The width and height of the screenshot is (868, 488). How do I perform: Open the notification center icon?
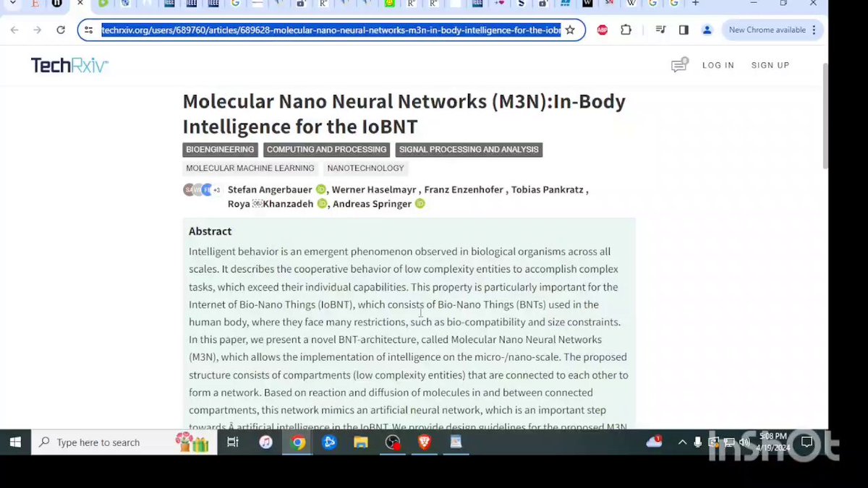click(x=807, y=442)
